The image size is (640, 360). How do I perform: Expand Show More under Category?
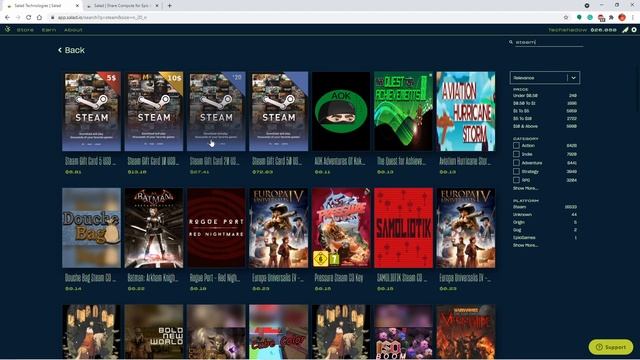(x=525, y=188)
